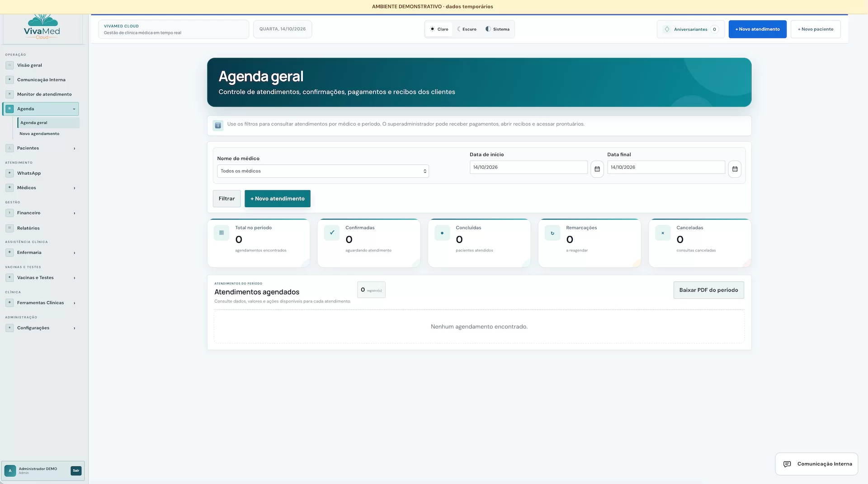Click the VIVAMED CLOUD header title box

tap(174, 29)
